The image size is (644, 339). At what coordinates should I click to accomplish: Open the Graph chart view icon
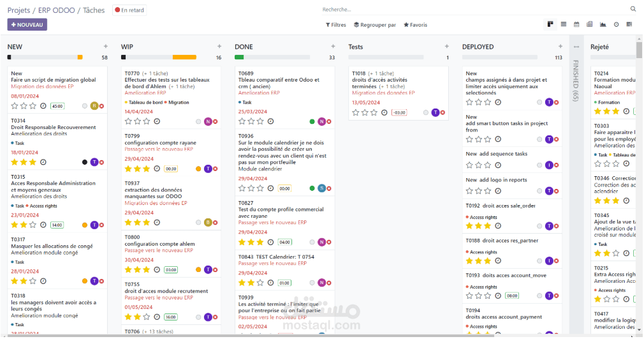coord(603,25)
